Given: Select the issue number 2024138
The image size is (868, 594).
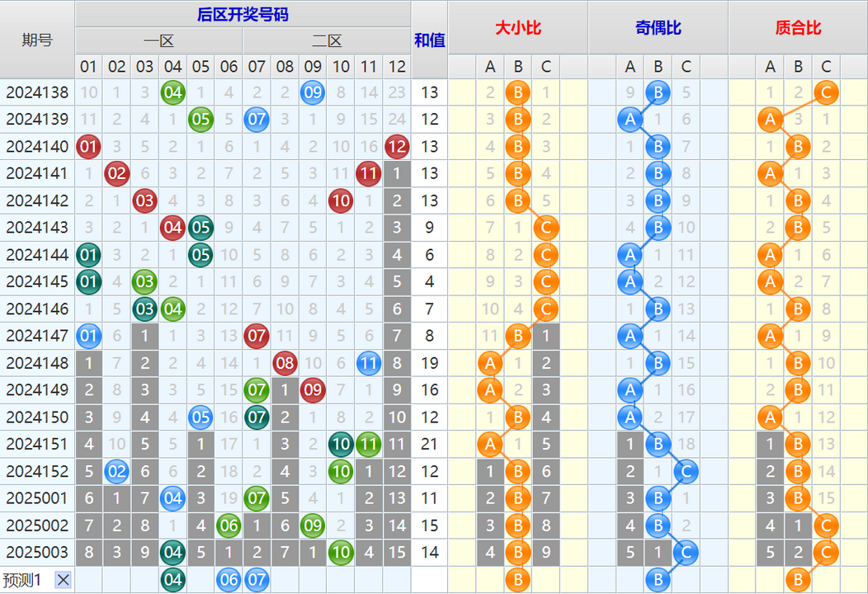Looking at the screenshot, I should point(37,92).
